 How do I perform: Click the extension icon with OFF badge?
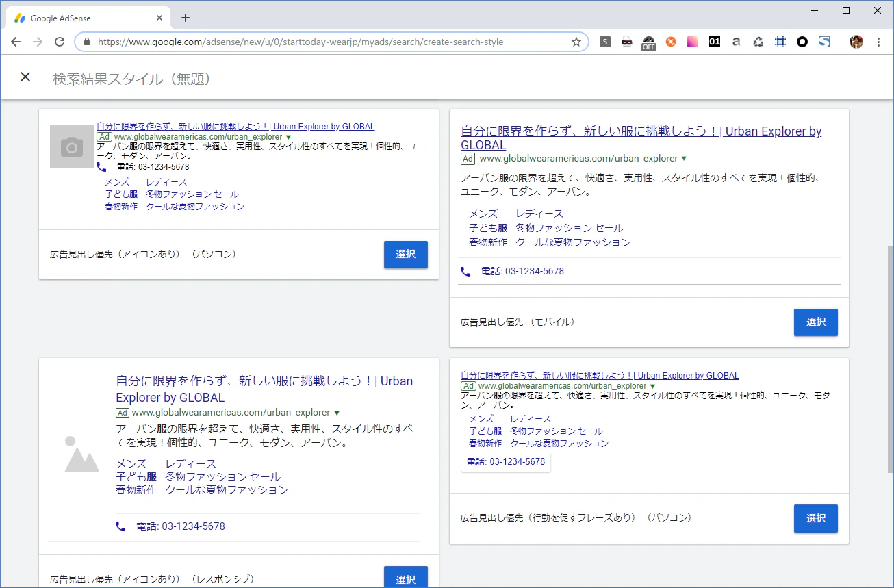[648, 43]
